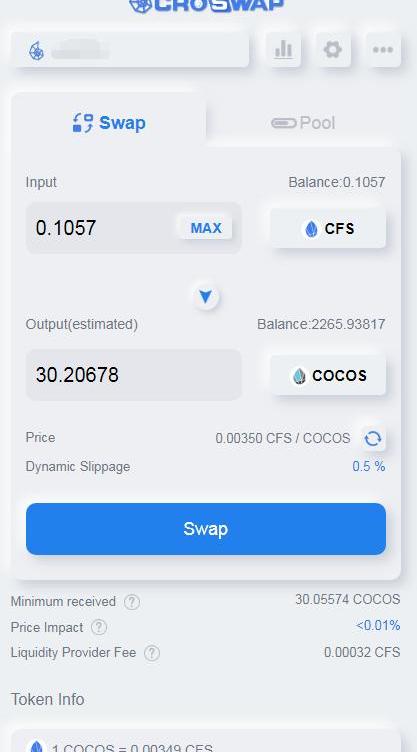Image resolution: width=417 pixels, height=752 pixels.
Task: Show help for Liquidity Provider Fee
Action: click(152, 653)
